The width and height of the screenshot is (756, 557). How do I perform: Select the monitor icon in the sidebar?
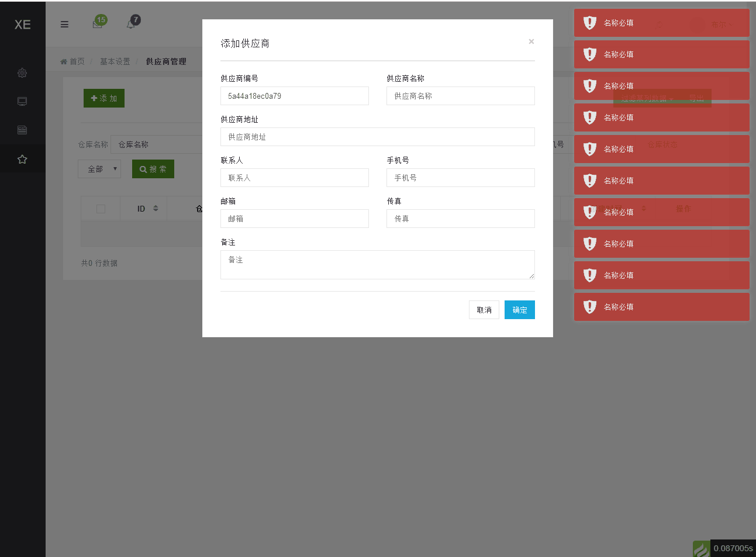point(22,101)
